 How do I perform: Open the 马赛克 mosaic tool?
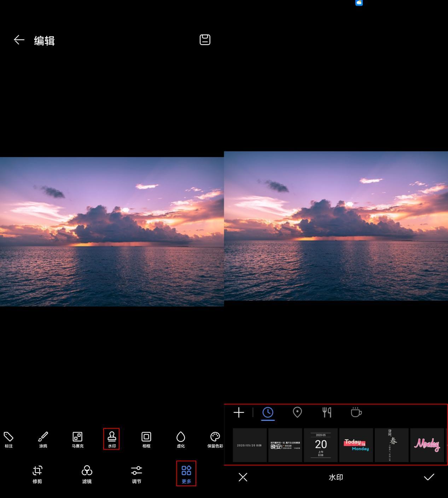coord(77,440)
